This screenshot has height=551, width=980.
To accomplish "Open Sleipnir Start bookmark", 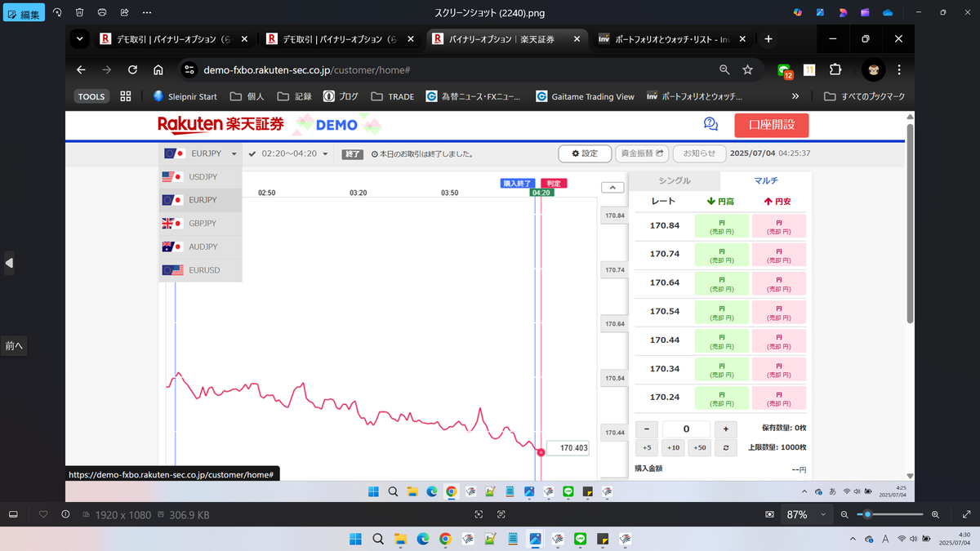I will (185, 96).
